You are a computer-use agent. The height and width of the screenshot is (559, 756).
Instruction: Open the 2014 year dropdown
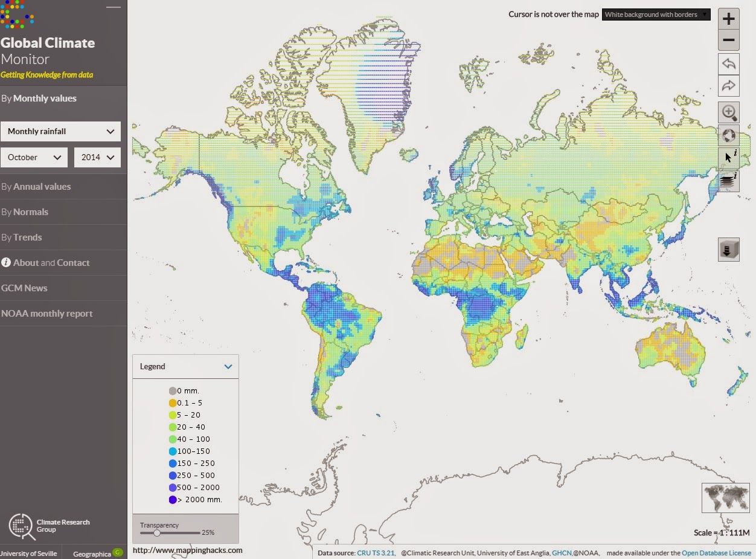pyautogui.click(x=97, y=157)
